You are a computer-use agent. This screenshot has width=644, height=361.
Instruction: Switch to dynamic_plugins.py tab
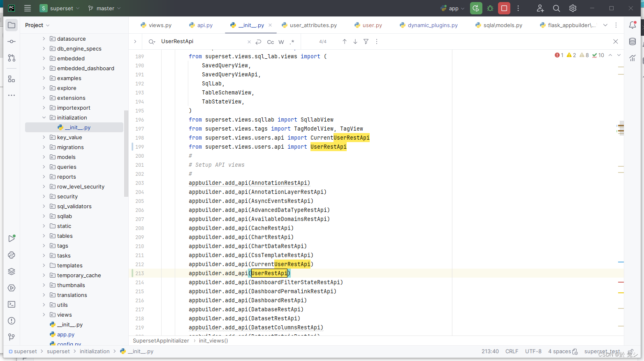tap(429, 25)
